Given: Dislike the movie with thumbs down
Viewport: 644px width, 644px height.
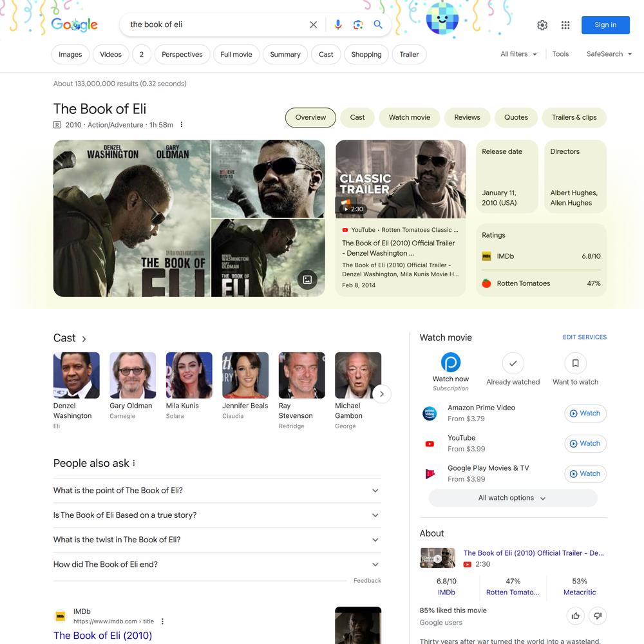Looking at the screenshot, I should (598, 616).
